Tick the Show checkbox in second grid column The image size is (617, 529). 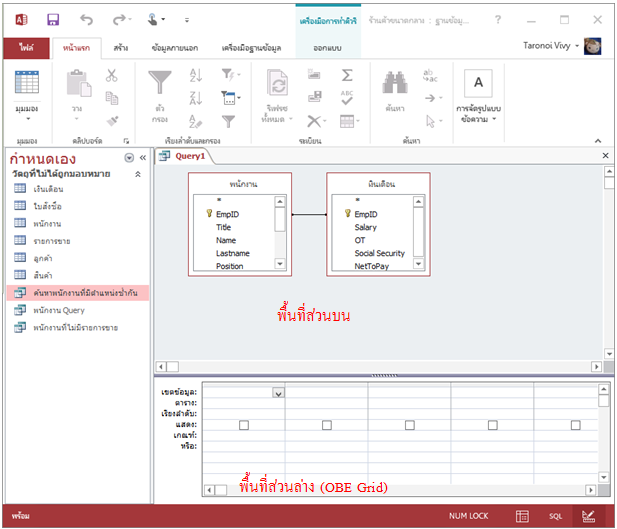327,425
